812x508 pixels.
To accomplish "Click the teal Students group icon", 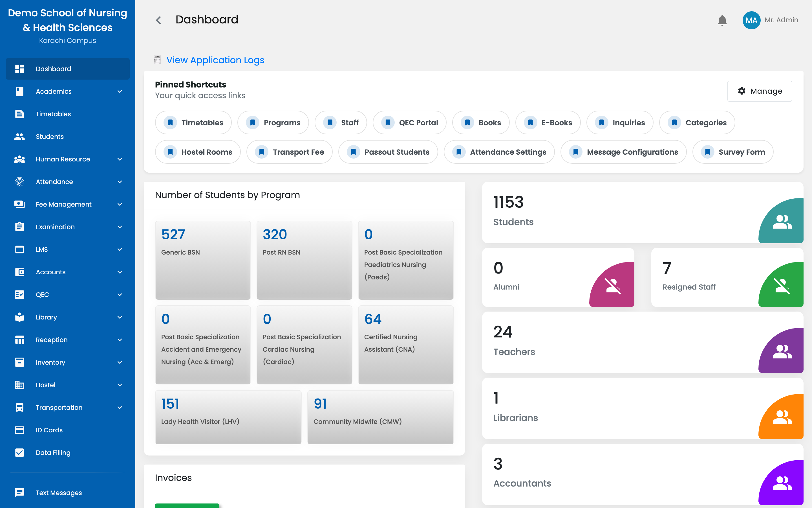I will (x=782, y=222).
